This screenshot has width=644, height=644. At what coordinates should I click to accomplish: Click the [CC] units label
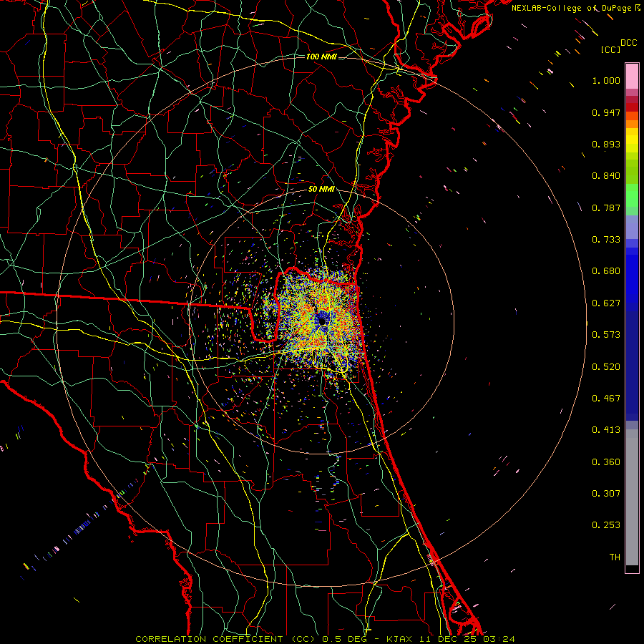(x=610, y=49)
